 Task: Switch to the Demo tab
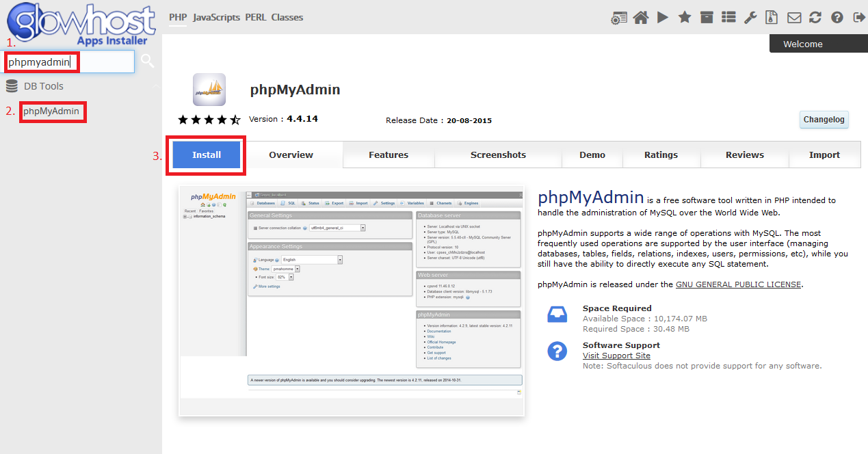[x=592, y=155]
